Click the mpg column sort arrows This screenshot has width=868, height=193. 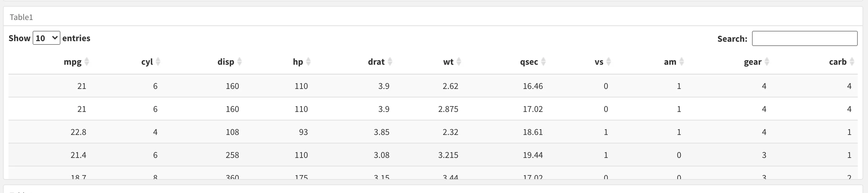[87, 62]
